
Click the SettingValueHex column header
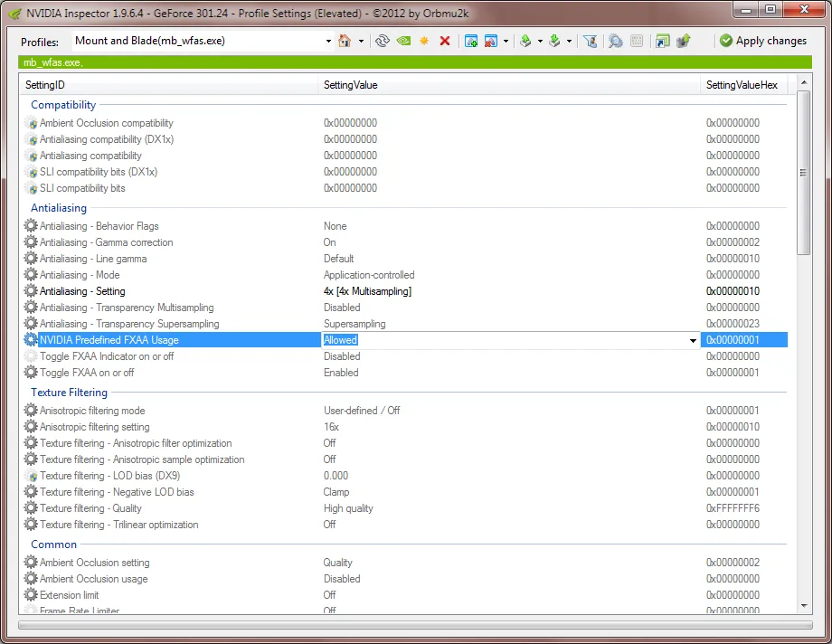(x=743, y=85)
